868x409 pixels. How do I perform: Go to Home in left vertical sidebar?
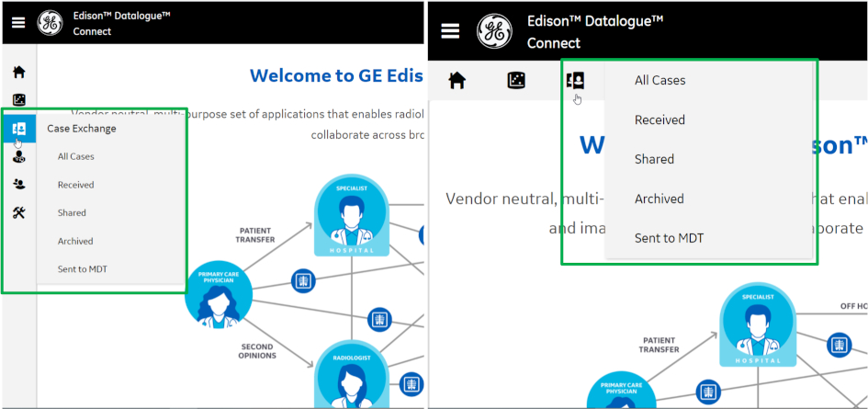[19, 72]
